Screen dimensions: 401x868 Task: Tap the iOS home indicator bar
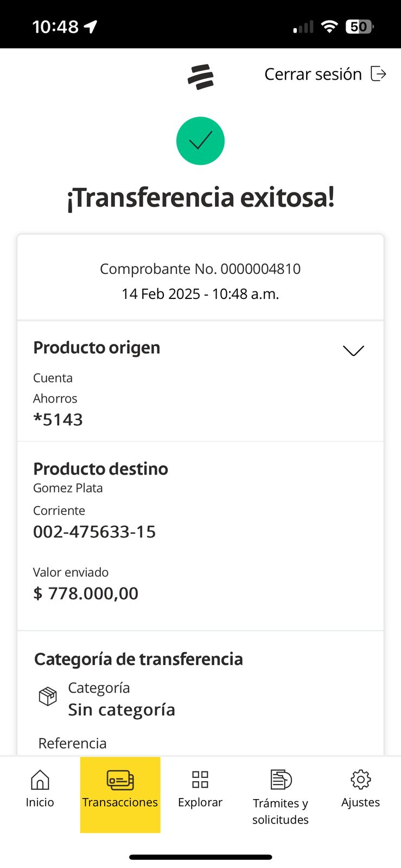click(x=200, y=857)
